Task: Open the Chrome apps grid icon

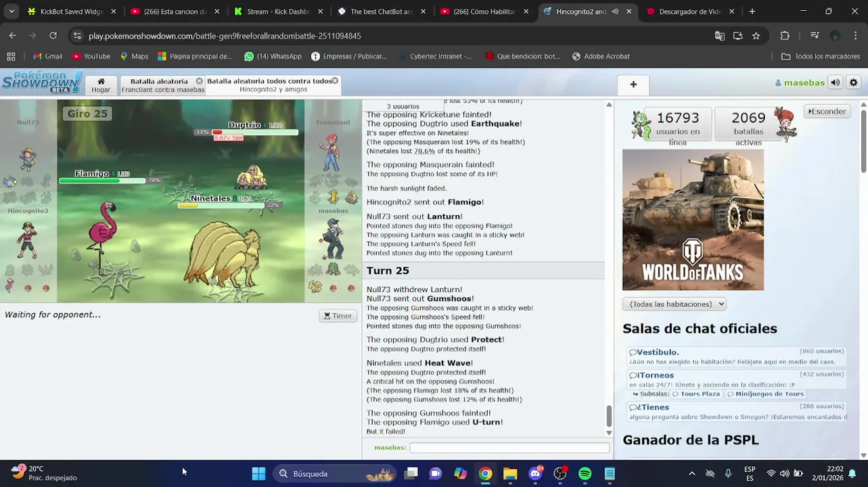Action: (x=11, y=56)
